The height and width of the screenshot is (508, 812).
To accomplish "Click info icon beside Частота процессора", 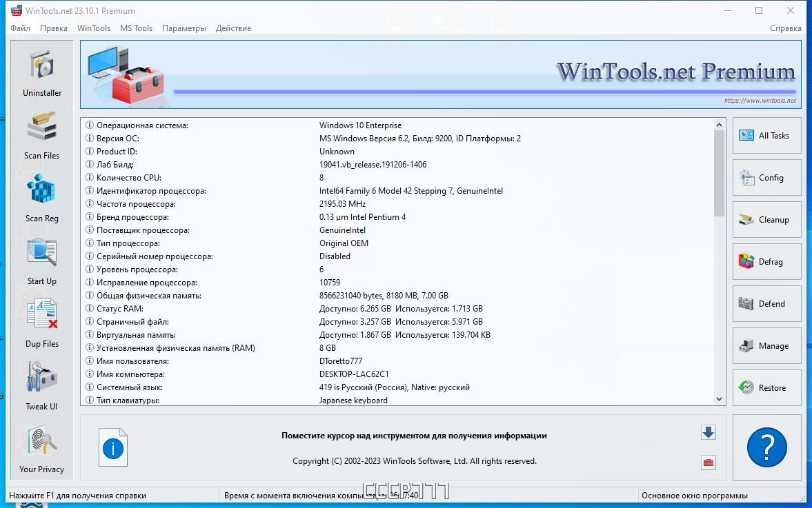I will [90, 204].
